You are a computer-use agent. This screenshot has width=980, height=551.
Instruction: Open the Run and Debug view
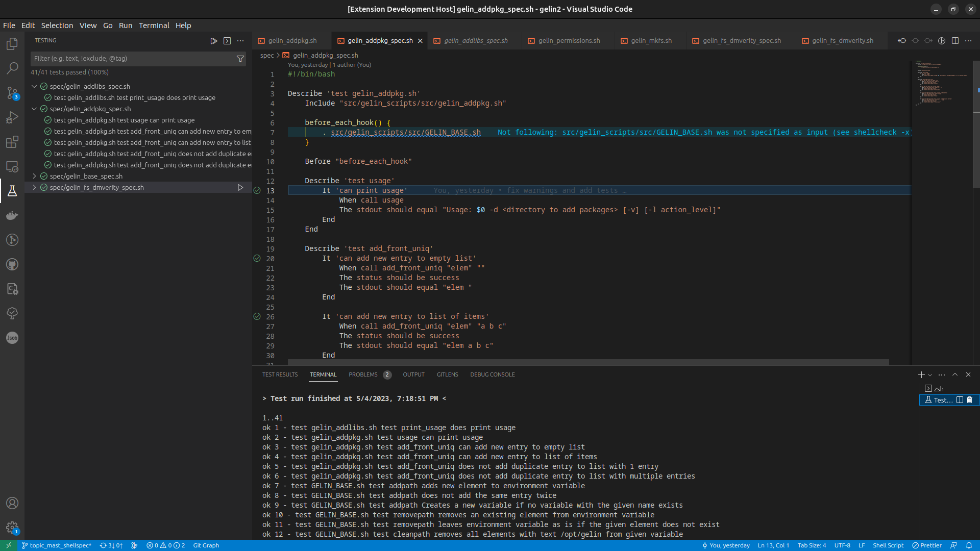(x=12, y=117)
